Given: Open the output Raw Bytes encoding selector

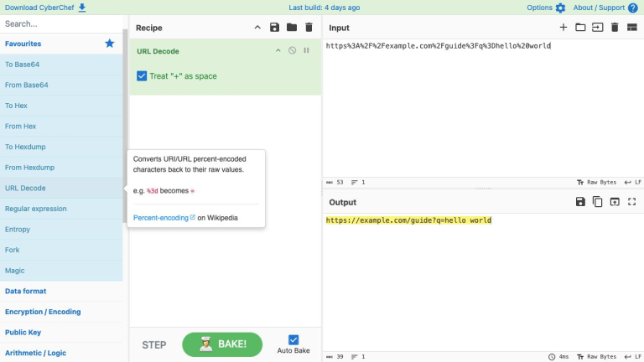Looking at the screenshot, I should [596, 357].
